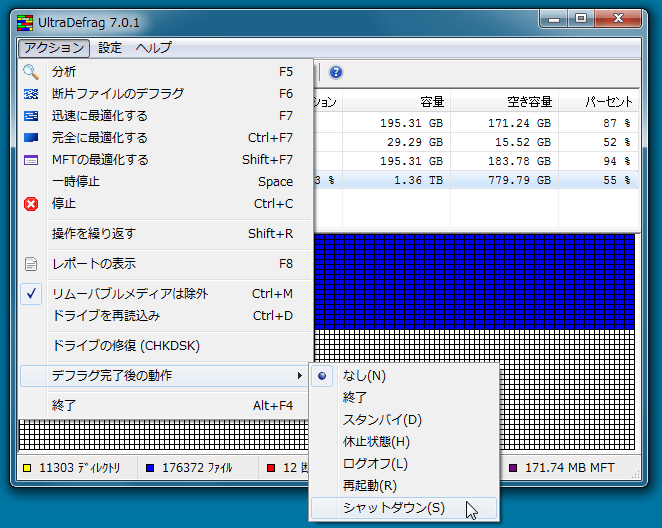
Task: Click the purple MFT legend swatch
Action: pyautogui.click(x=513, y=468)
